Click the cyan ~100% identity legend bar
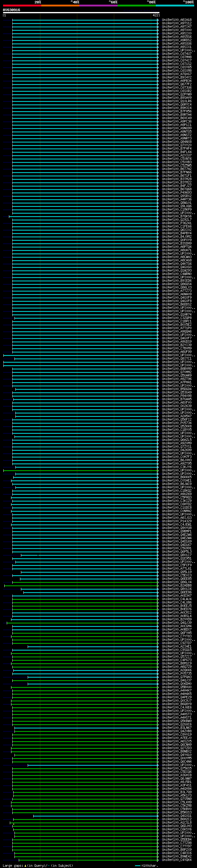The image size is (197, 868). point(175,6)
